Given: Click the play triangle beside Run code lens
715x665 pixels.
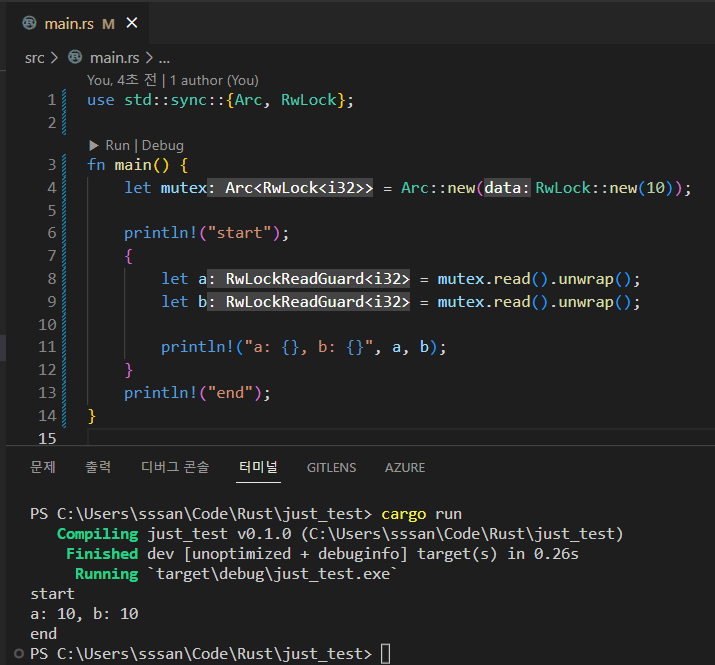Looking at the screenshot, I should coord(95,145).
